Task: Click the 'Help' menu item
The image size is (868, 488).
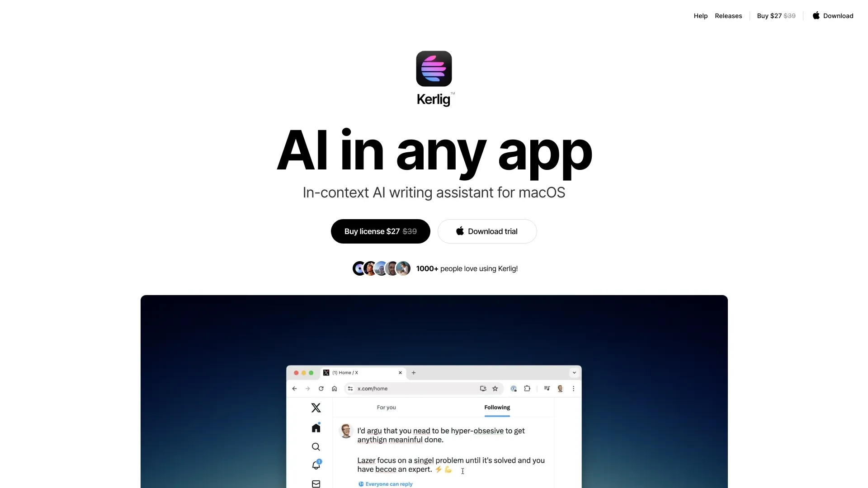Action: [x=701, y=15]
